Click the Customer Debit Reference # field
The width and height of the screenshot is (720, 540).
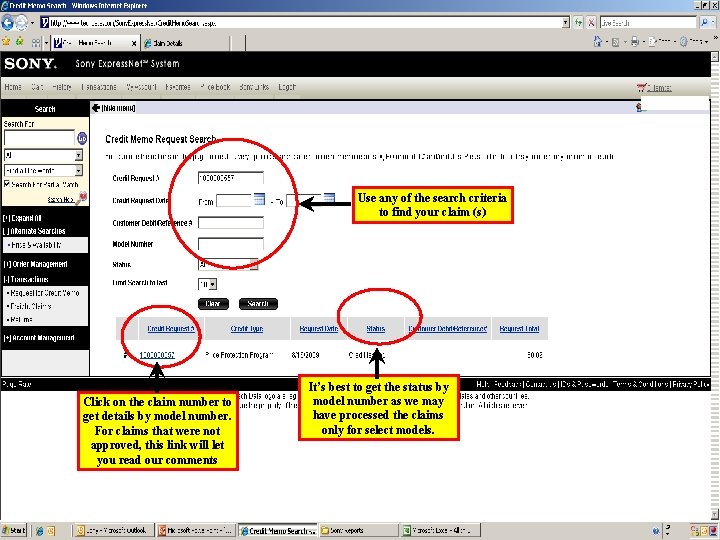231,223
